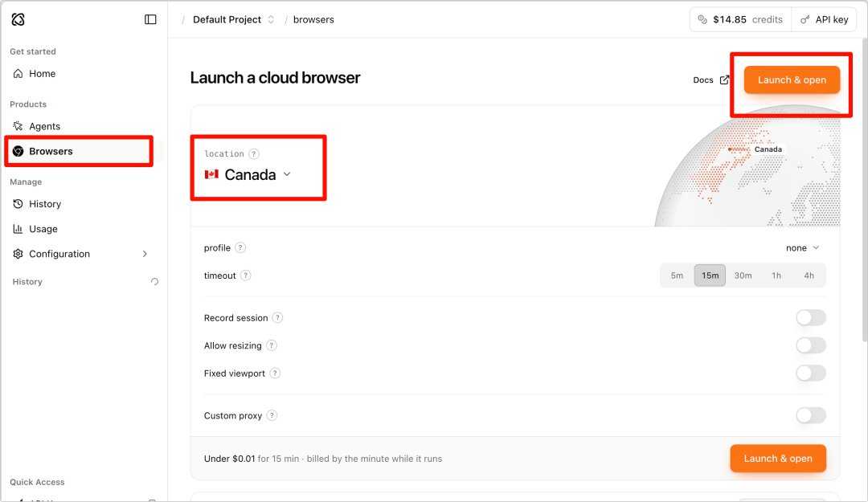Enable Custom proxy toggle
868x502 pixels.
[811, 415]
